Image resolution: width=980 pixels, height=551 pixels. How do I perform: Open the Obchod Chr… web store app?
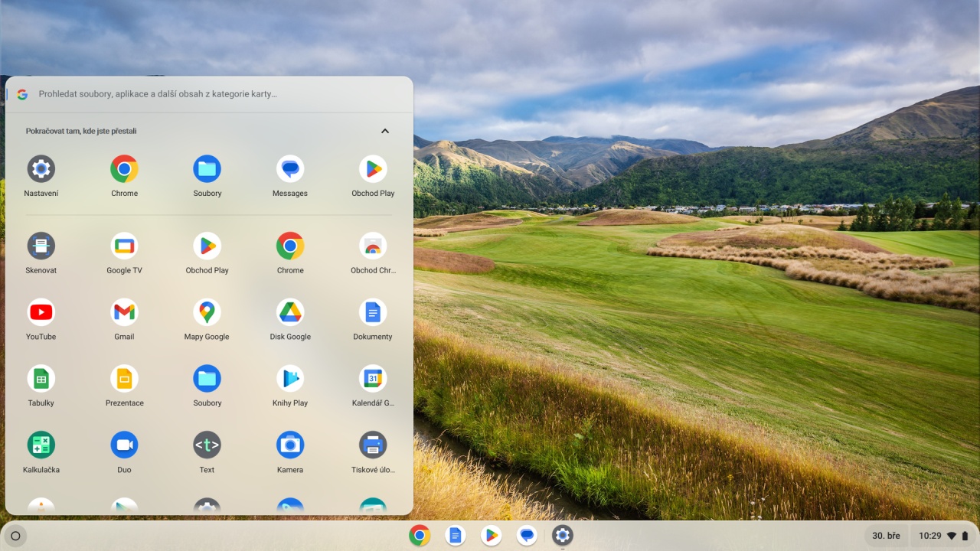[373, 253]
